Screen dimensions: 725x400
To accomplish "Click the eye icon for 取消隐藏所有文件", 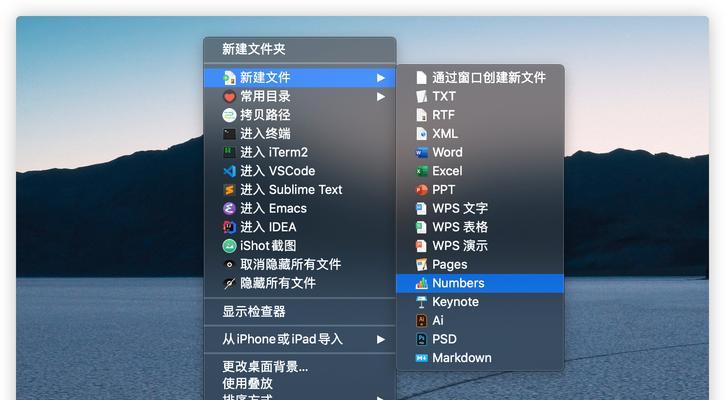I will (x=229, y=265).
